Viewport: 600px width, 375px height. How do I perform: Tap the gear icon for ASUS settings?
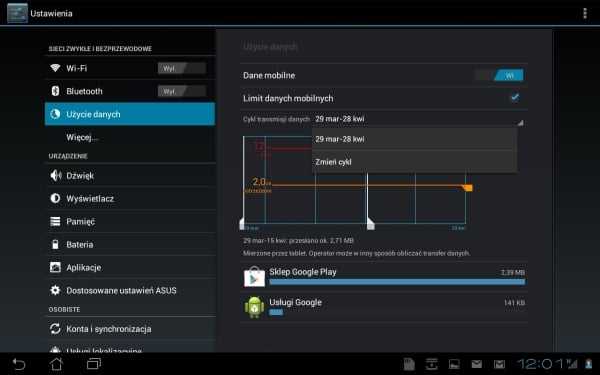tap(55, 290)
